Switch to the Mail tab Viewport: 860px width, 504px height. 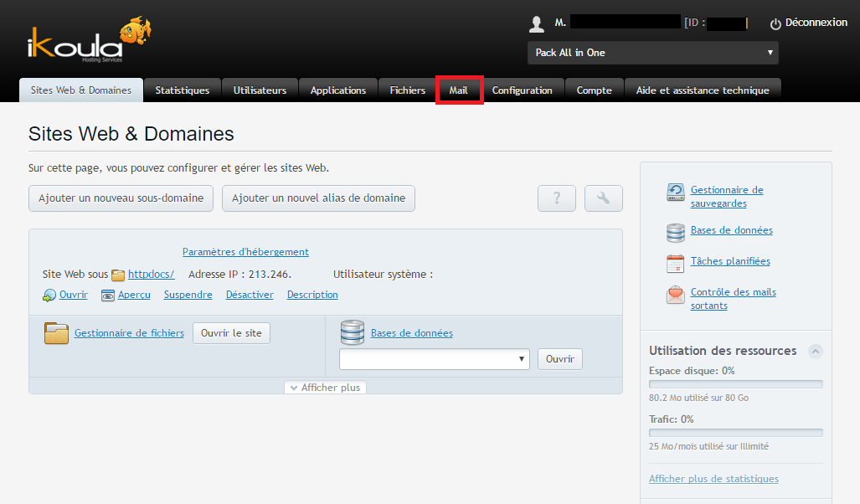click(459, 90)
